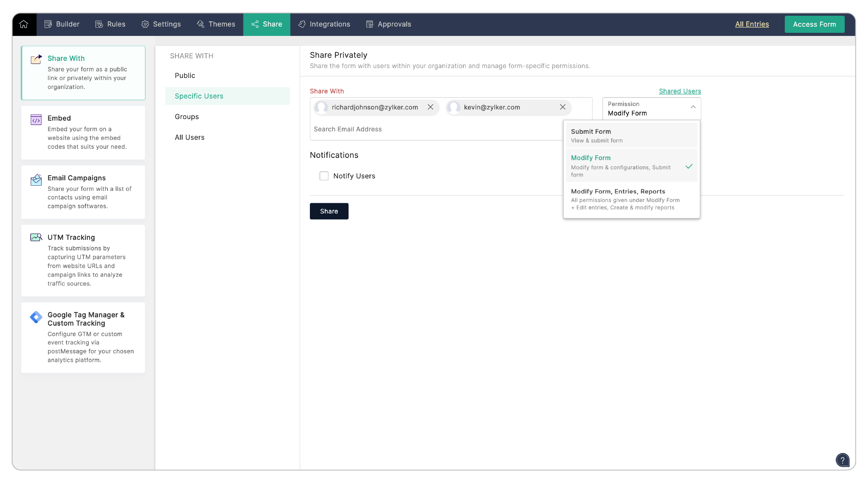Choose Modify Form, Entries, Reports permission

(x=618, y=191)
